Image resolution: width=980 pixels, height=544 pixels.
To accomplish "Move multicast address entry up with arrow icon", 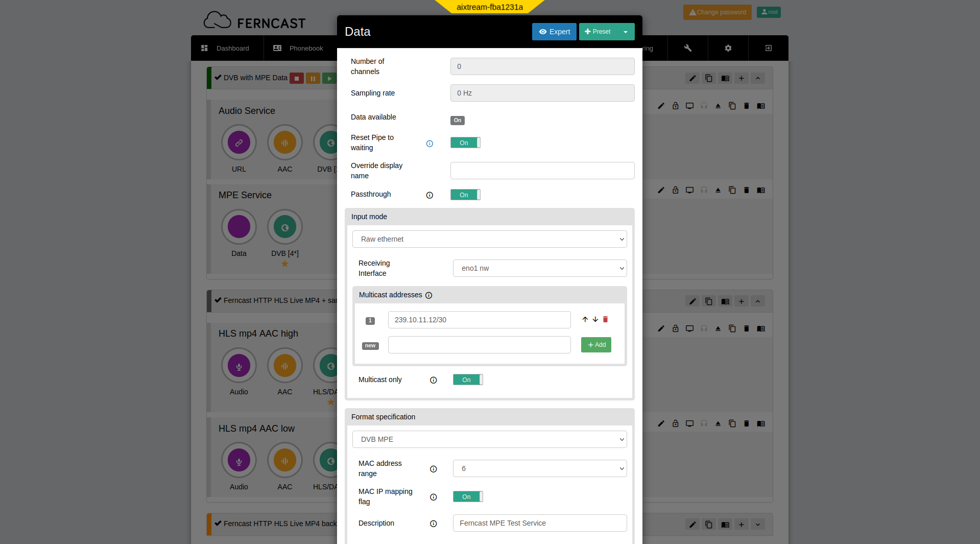I will pos(585,319).
